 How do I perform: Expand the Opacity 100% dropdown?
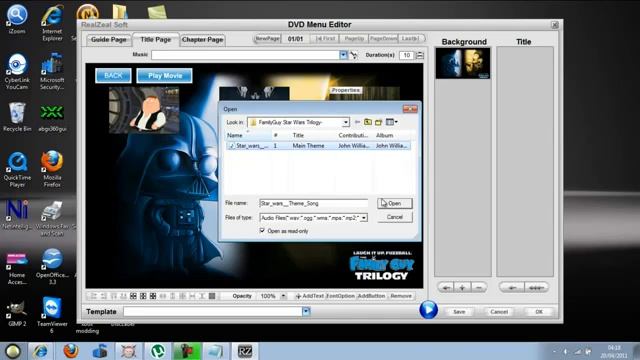[283, 296]
